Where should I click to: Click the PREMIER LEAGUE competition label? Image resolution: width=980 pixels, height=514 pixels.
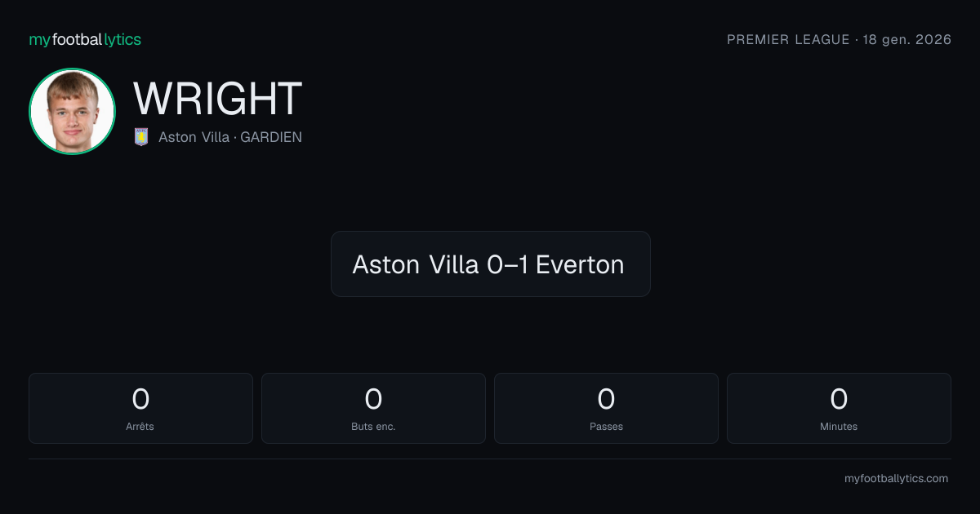click(788, 39)
